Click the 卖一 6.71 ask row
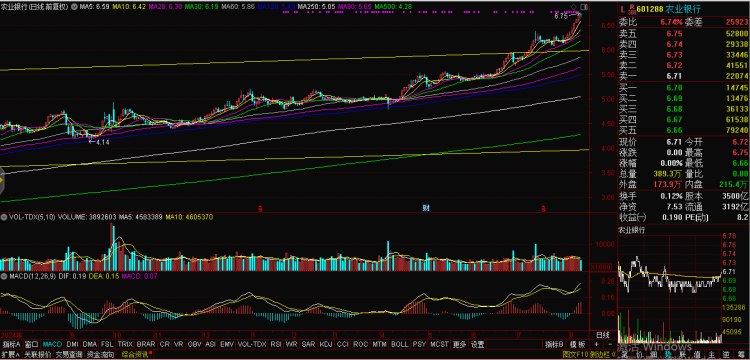Image resolution: width=750 pixels, height=360 pixels. [x=683, y=76]
